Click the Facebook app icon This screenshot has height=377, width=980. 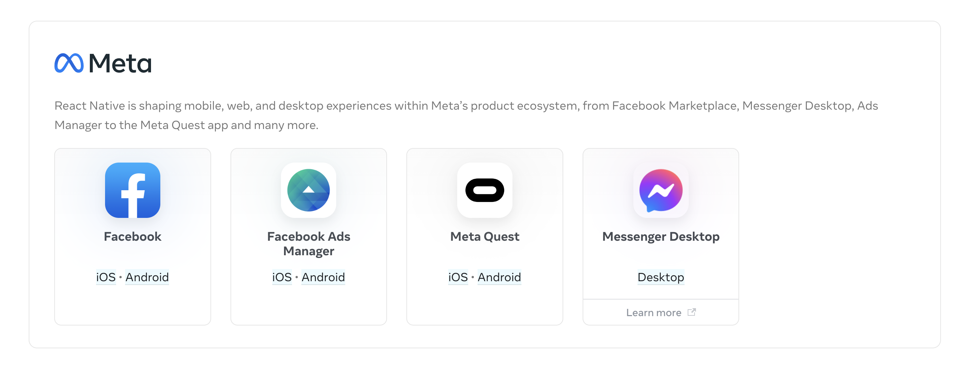[132, 190]
